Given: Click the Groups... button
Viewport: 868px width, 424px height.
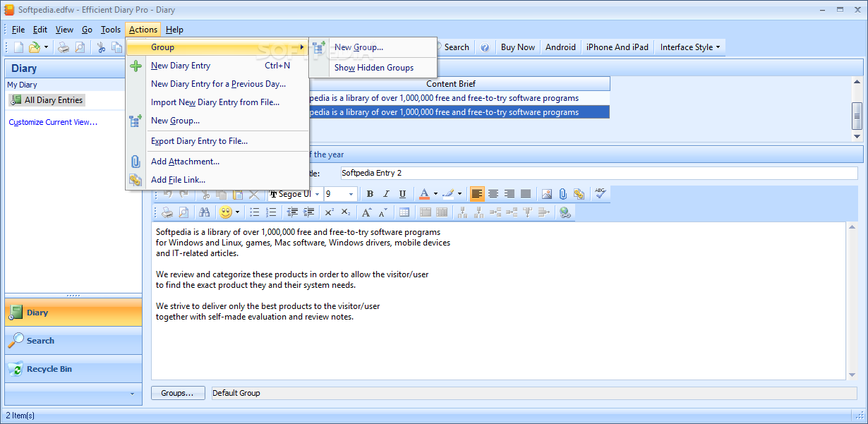Looking at the screenshot, I should [178, 393].
